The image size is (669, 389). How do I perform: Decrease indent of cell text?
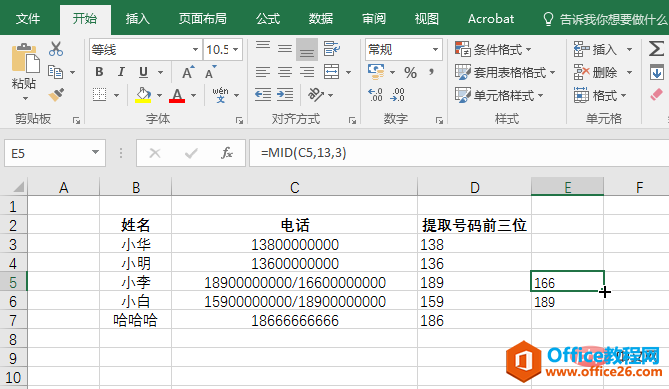pyautogui.click(x=263, y=95)
